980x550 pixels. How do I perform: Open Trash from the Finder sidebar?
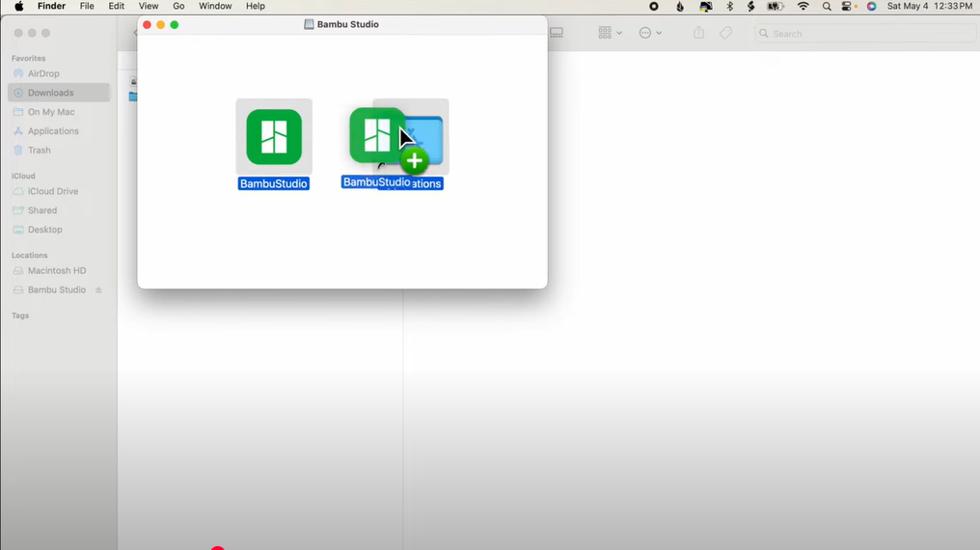tap(39, 151)
